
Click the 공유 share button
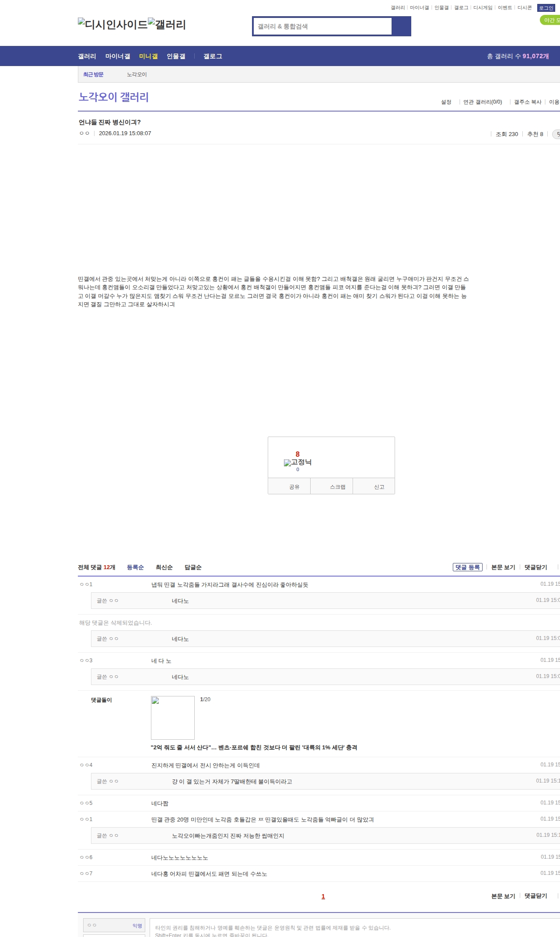[294, 487]
